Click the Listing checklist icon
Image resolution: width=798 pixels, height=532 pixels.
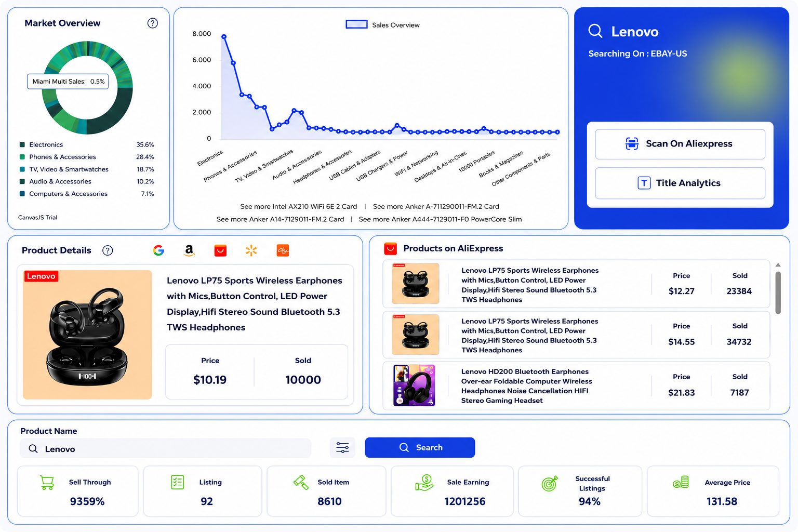click(x=178, y=482)
